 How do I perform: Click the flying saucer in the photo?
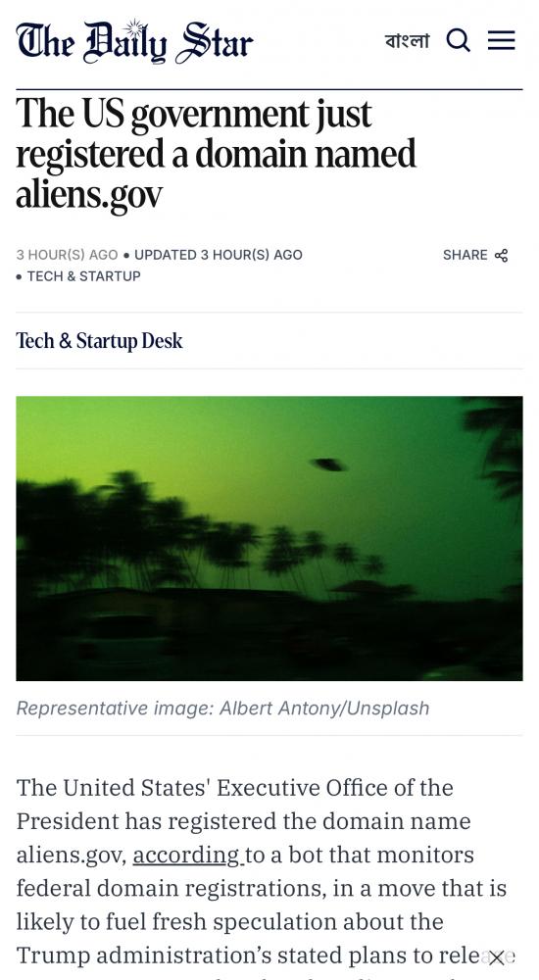(x=328, y=465)
